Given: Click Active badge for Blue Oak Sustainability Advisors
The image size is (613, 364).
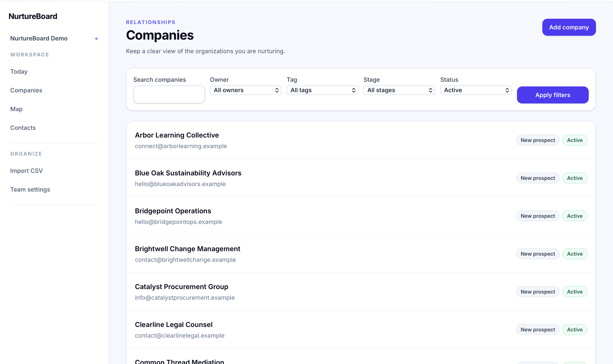Looking at the screenshot, I should 574,178.
